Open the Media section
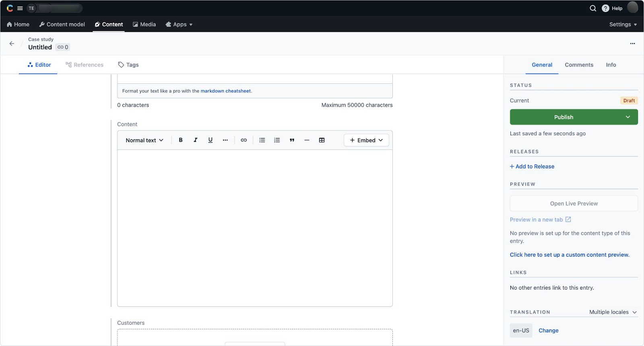644x346 pixels. [x=144, y=25]
